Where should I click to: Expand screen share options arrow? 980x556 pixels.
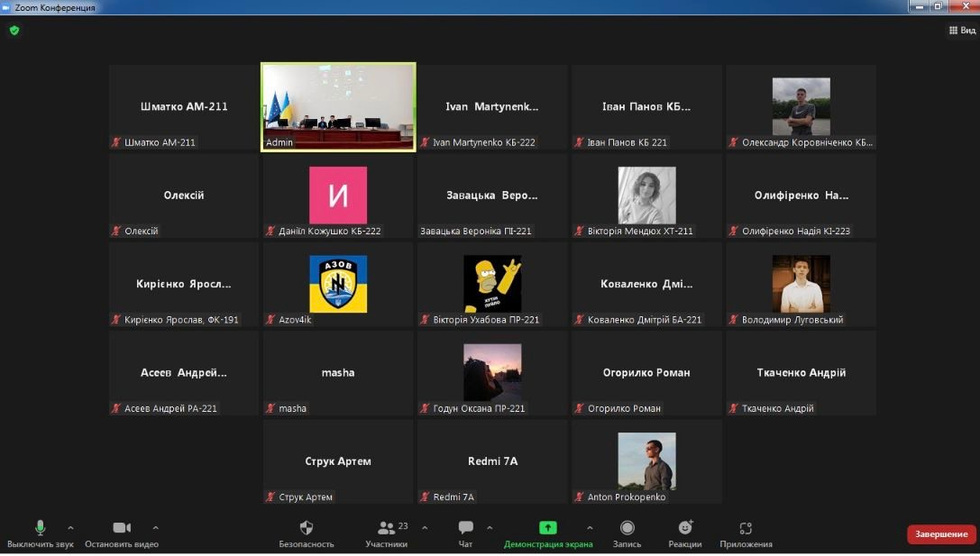[x=590, y=527]
